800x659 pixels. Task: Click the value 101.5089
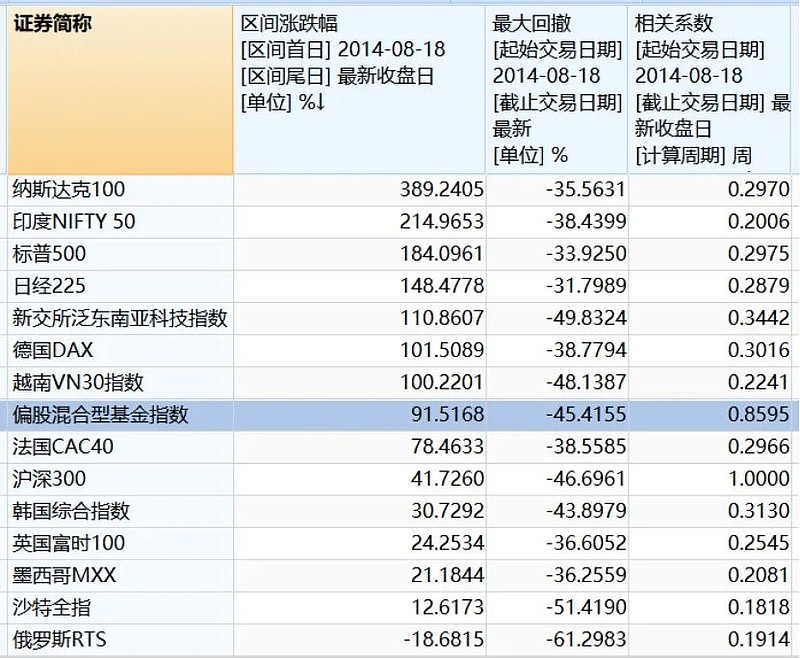pyautogui.click(x=441, y=350)
